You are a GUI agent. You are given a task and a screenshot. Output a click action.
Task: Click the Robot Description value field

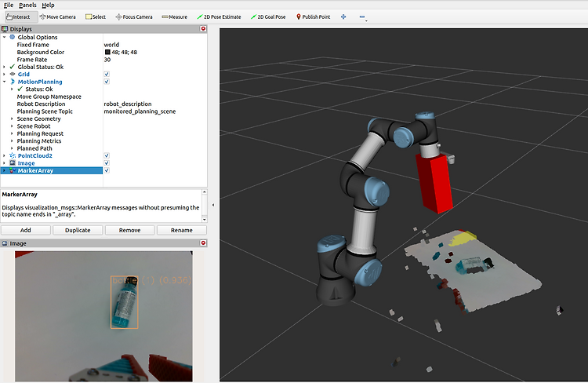(x=155, y=104)
